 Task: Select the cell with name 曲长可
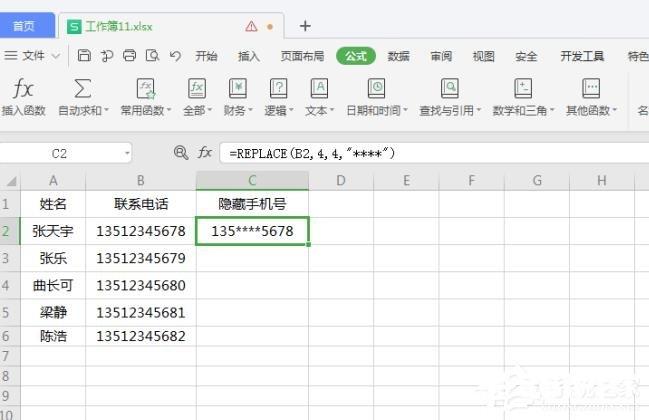(x=53, y=286)
